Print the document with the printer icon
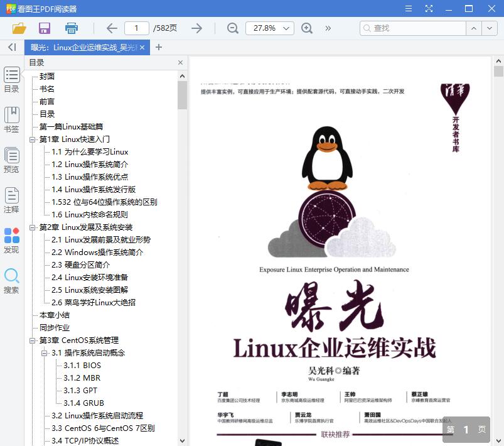The width and height of the screenshot is (504, 446). point(72,28)
